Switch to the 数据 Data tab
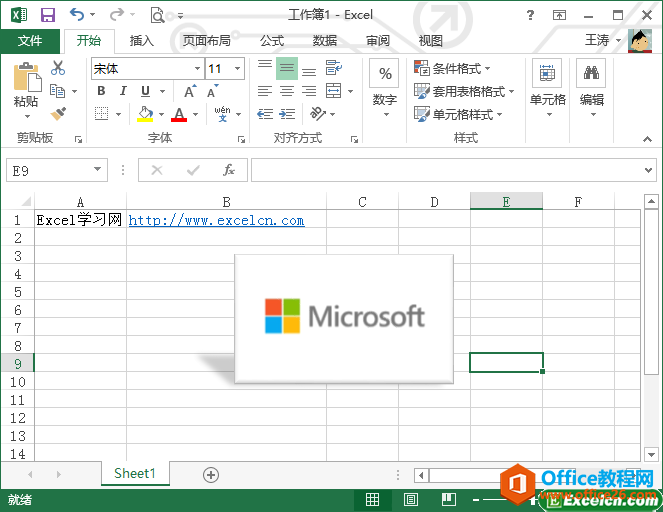Image resolution: width=663 pixels, height=512 pixels. (324, 41)
